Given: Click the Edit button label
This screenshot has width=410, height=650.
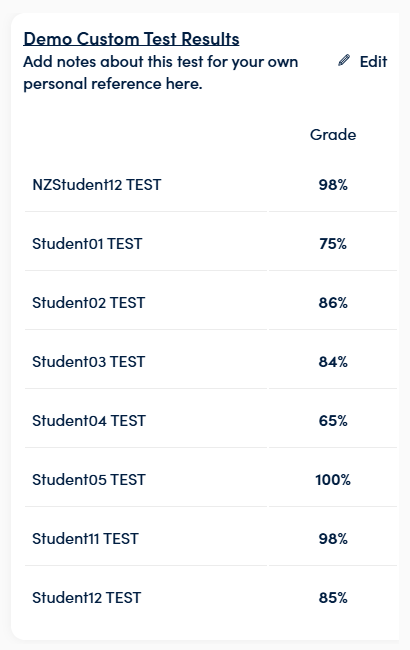Looking at the screenshot, I should 373,61.
